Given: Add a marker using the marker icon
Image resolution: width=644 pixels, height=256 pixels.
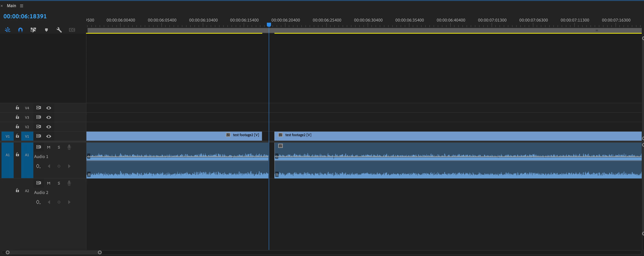Looking at the screenshot, I should coord(46,30).
